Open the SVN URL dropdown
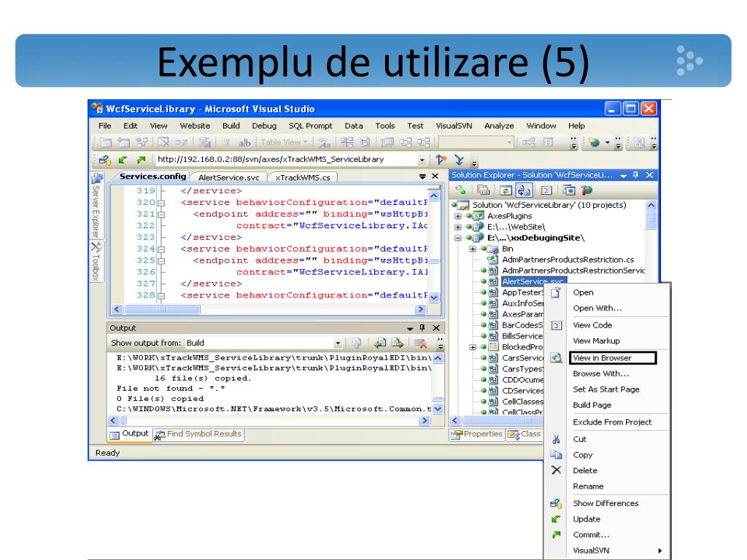The height and width of the screenshot is (560, 747). (422, 160)
